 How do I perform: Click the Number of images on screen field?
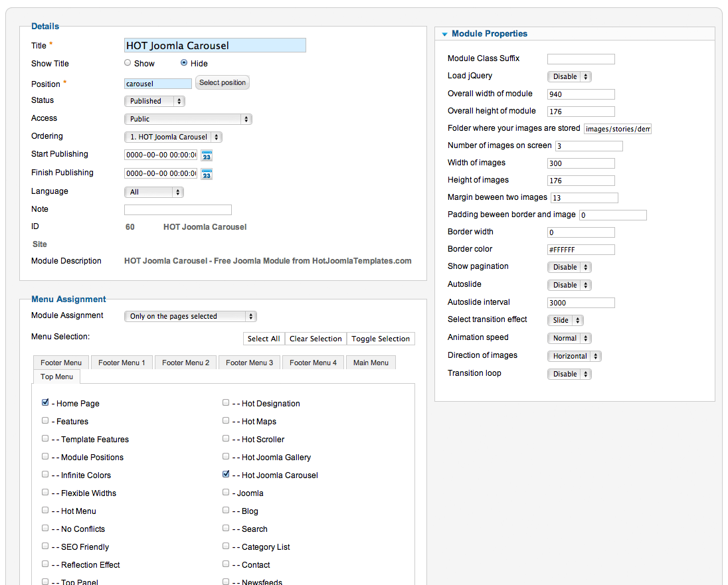(589, 146)
